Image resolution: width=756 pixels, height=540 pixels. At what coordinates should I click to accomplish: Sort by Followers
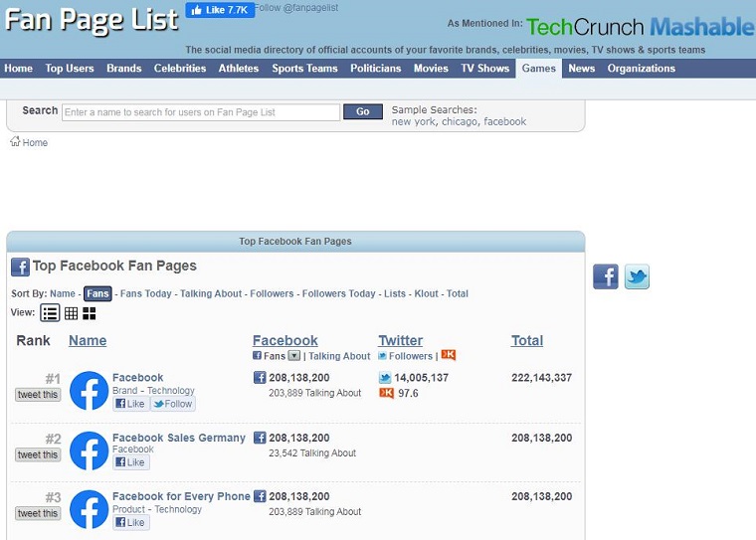(272, 293)
